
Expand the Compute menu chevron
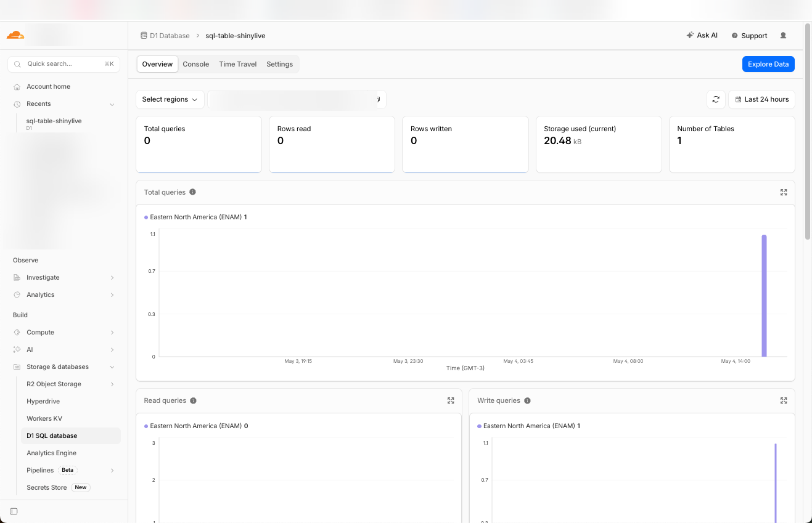tap(112, 333)
